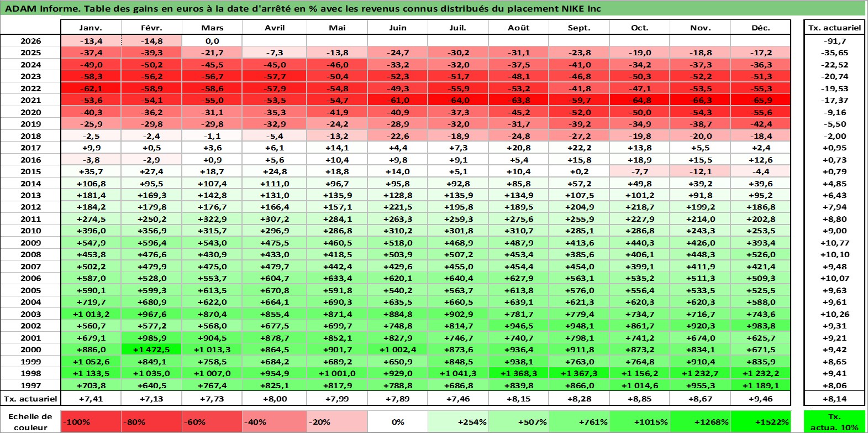The width and height of the screenshot is (868, 433).
Task: Select the 'Juil.' column header
Action: tap(458, 28)
